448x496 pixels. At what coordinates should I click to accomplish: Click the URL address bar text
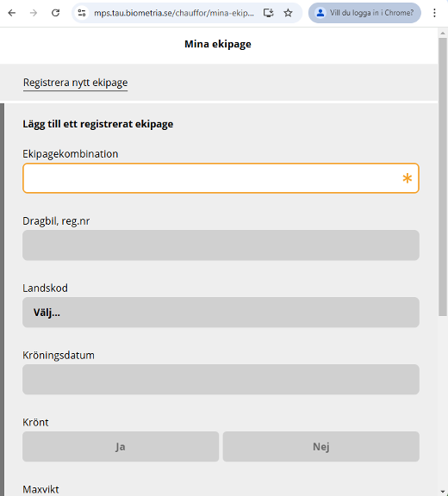(x=174, y=13)
